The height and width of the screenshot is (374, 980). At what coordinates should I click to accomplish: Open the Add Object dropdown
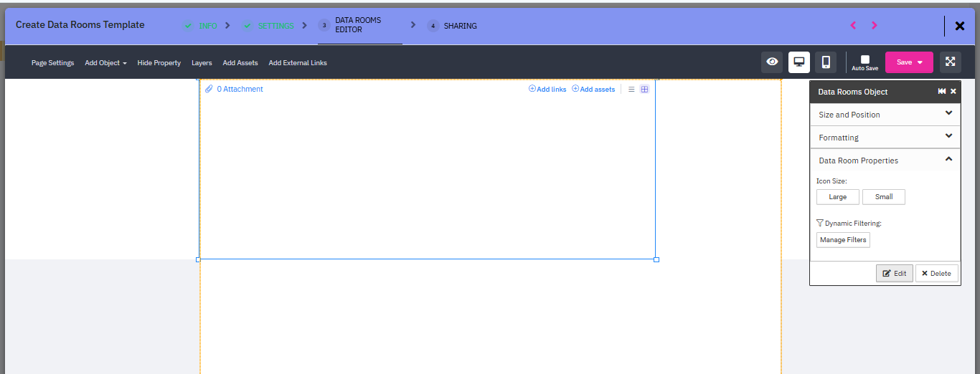[x=105, y=63]
